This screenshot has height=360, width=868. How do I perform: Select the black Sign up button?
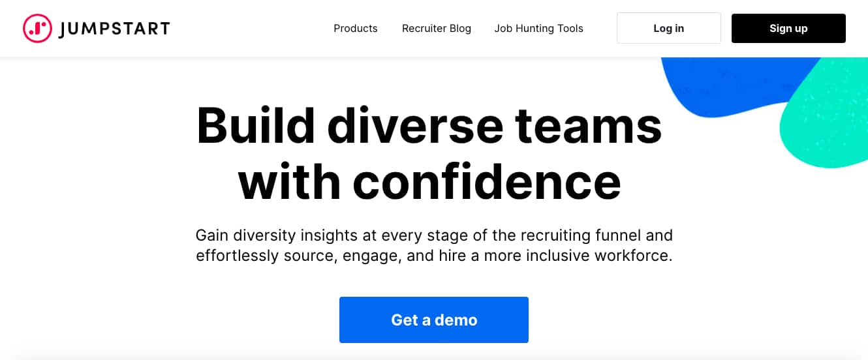[x=788, y=28]
